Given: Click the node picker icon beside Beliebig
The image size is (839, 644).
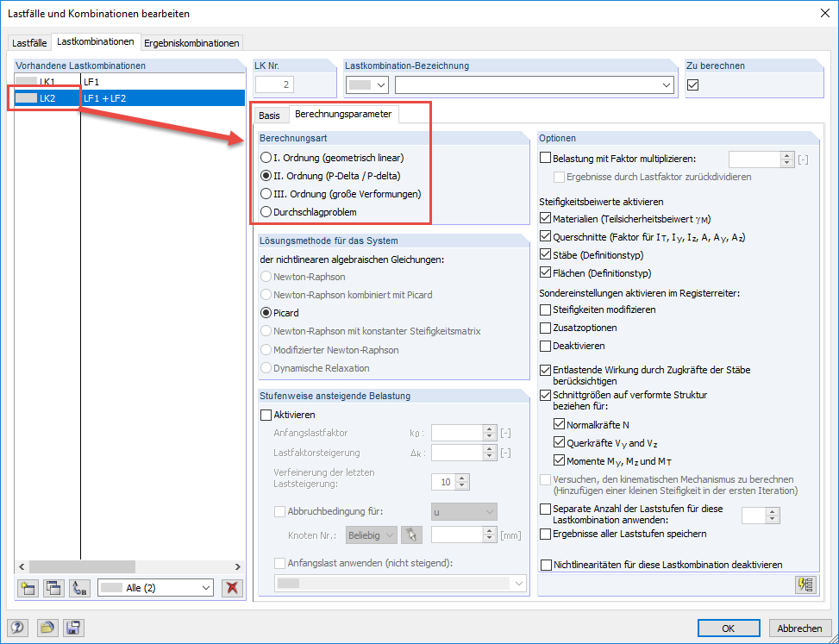Looking at the screenshot, I should [x=411, y=535].
